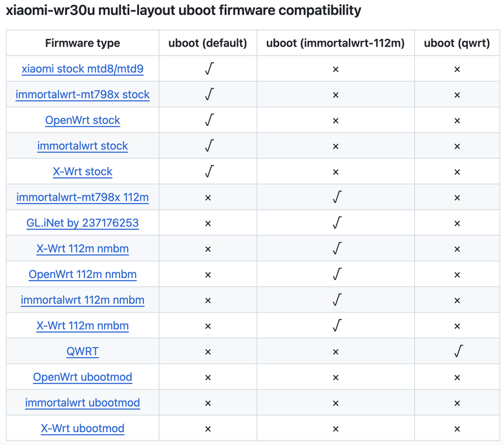Click the checkmark in the QWRT row
504x445 pixels.
(x=458, y=351)
